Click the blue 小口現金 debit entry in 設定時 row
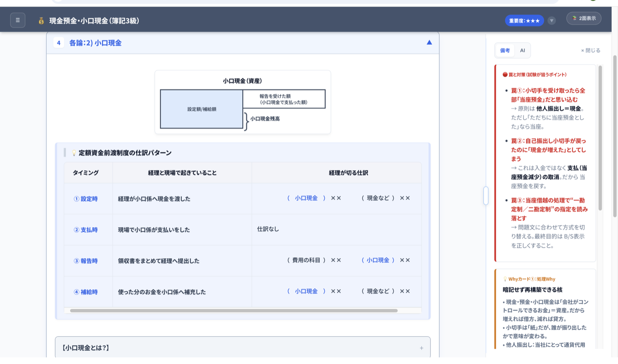Image resolution: width=618 pixels, height=364 pixels. point(306,198)
